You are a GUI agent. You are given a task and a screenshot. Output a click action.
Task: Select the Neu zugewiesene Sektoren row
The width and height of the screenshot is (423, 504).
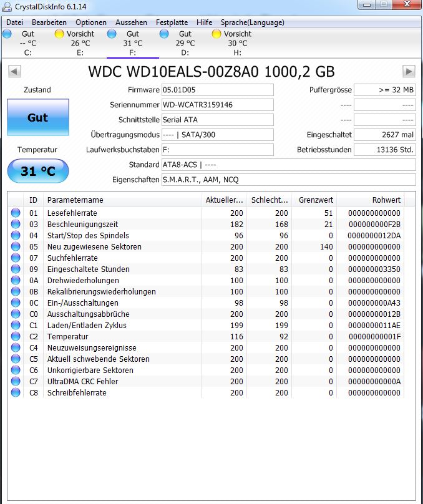pos(206,246)
